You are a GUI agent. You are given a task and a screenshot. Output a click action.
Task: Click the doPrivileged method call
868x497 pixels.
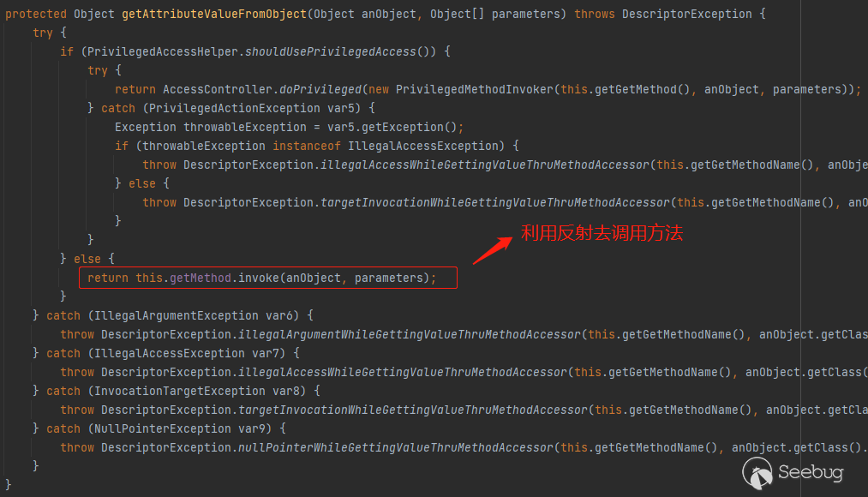pos(320,89)
